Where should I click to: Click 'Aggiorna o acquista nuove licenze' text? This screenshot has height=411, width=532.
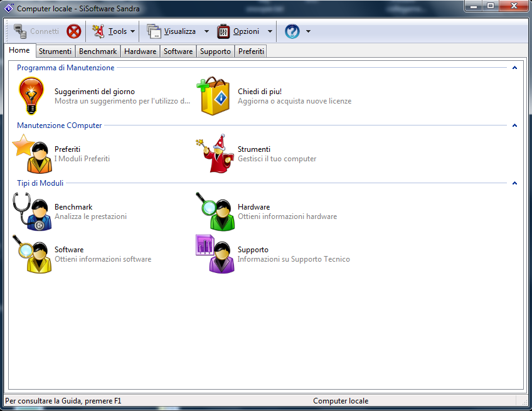pyautogui.click(x=294, y=101)
